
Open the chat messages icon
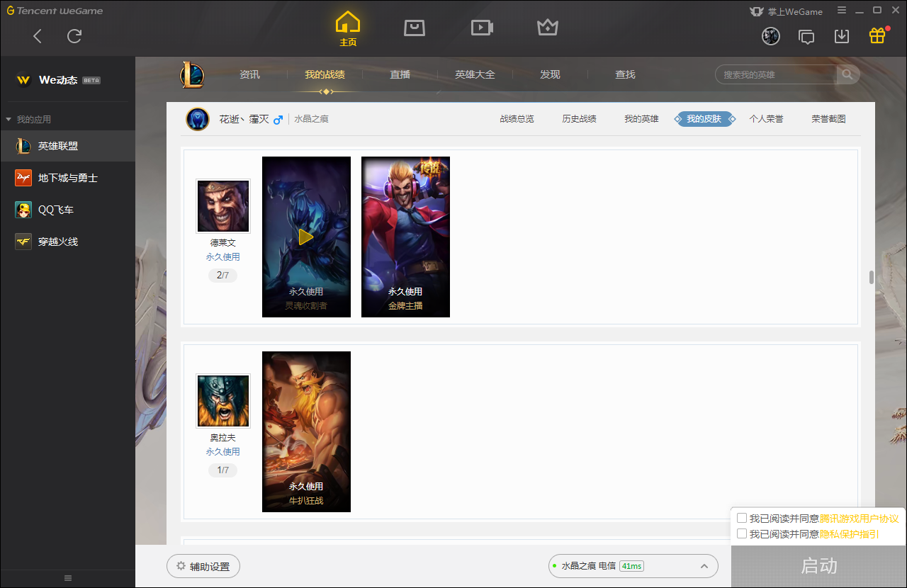[x=806, y=36]
